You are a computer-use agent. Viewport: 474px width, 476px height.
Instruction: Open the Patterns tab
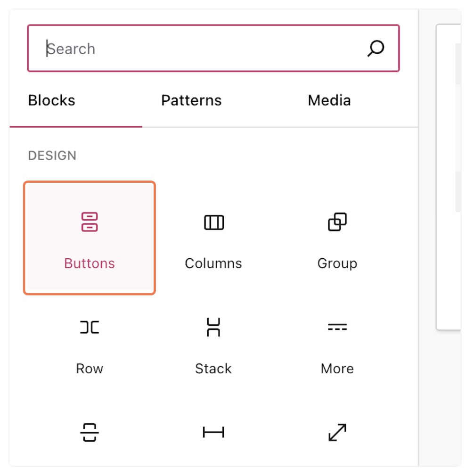pos(191,100)
